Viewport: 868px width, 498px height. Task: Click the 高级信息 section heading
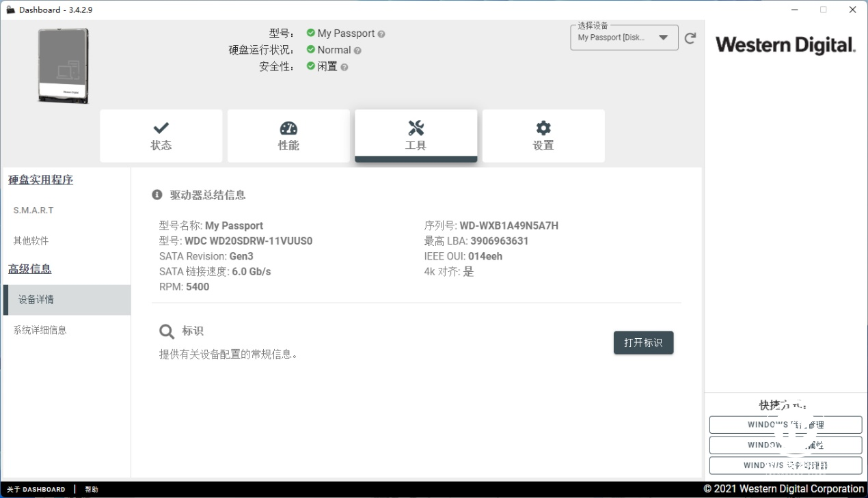point(29,269)
